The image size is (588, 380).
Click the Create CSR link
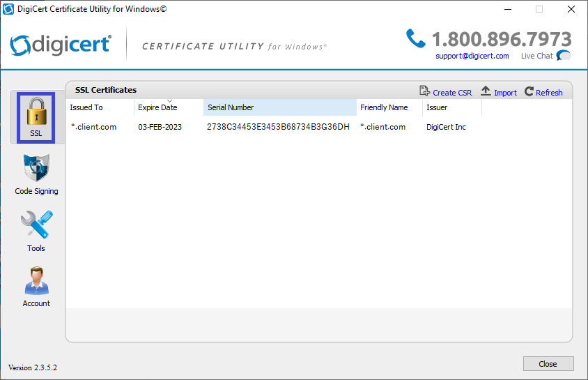pos(452,93)
